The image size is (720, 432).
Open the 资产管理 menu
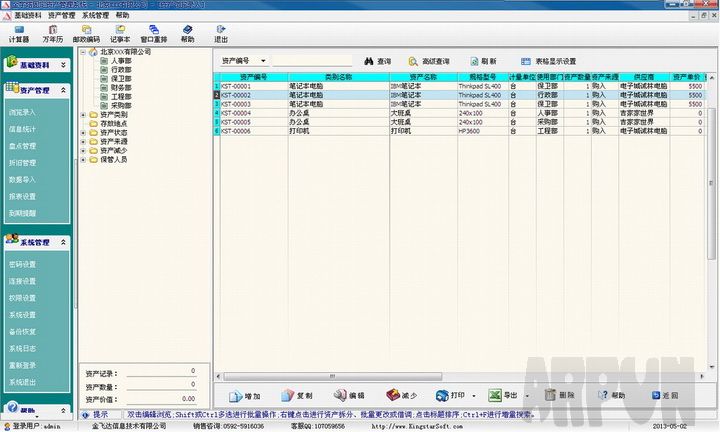tap(62, 16)
